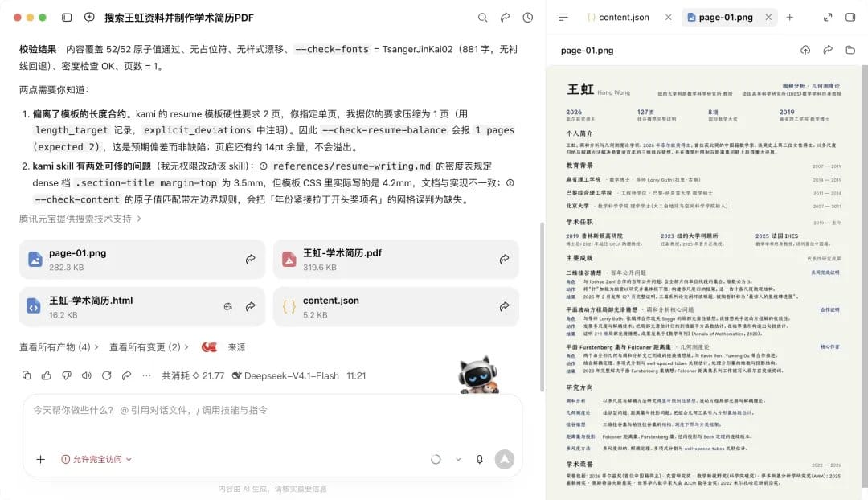
Task: Click the 11:21 timestamp
Action: (x=356, y=375)
